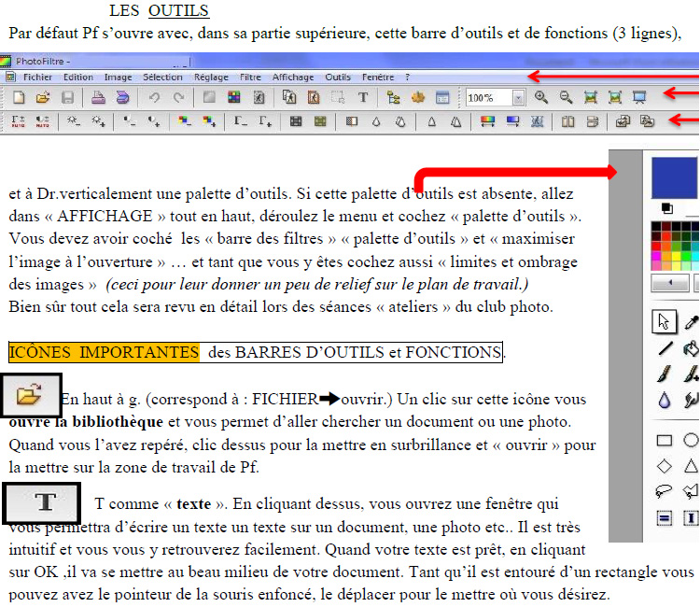Click the previous palette arrow below swatches

click(x=669, y=282)
